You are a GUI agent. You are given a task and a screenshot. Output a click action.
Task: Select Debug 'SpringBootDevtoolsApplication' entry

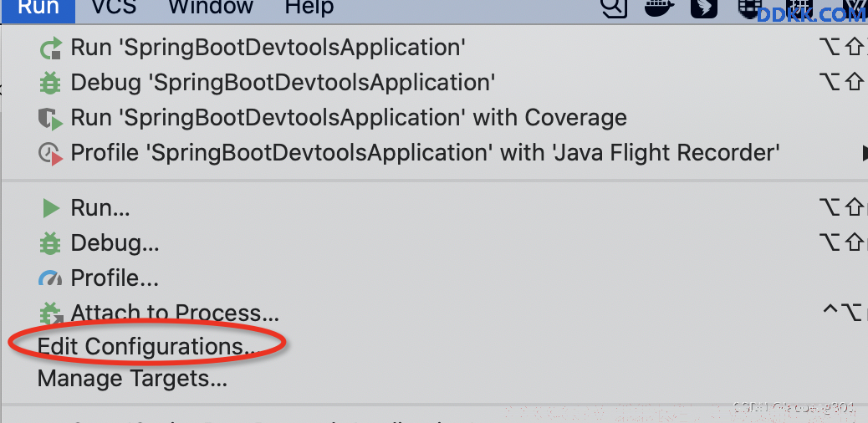pyautogui.click(x=283, y=83)
